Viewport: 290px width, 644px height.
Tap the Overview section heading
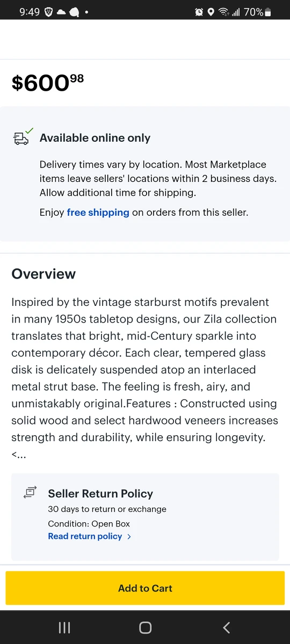pos(44,274)
